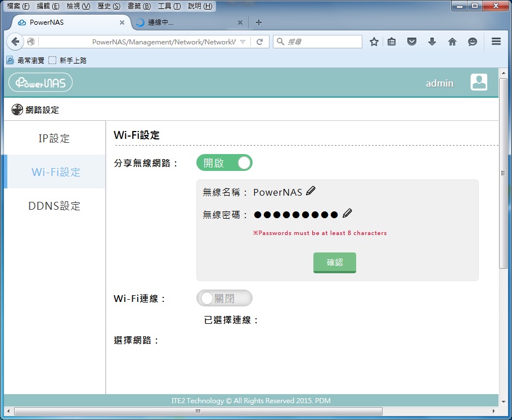
Task: Click the pencil icon next to wireless password
Action: point(347,214)
